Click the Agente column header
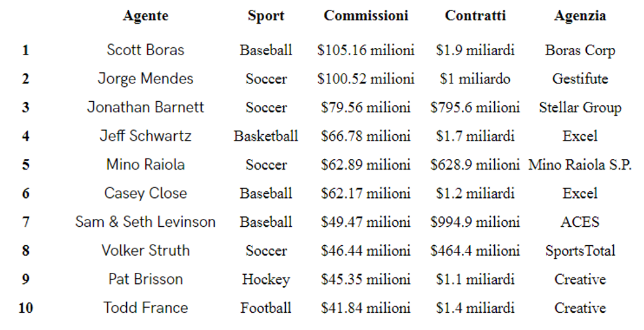The width and height of the screenshot is (644, 330). click(145, 16)
